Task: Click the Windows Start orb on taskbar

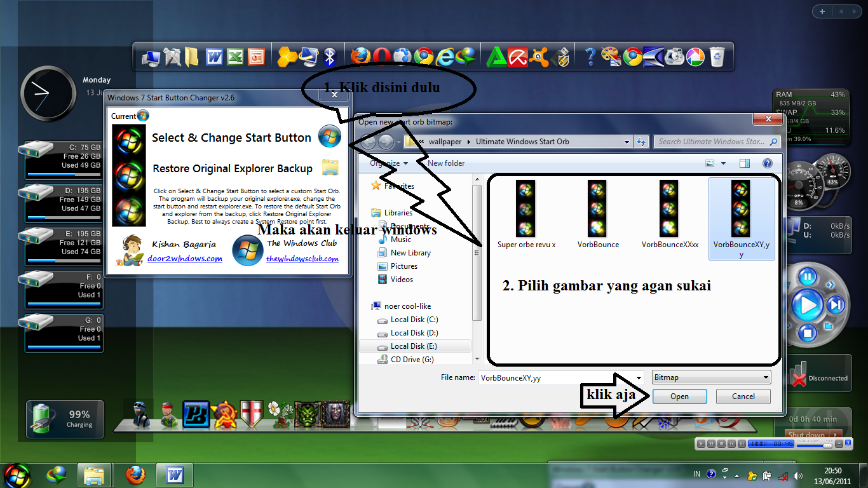Action: coord(17,475)
